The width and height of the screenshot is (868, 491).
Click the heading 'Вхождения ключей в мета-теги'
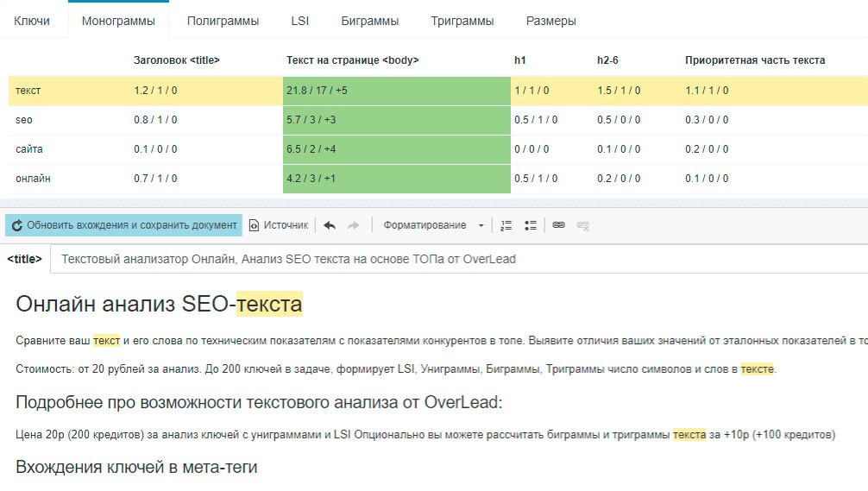136,467
